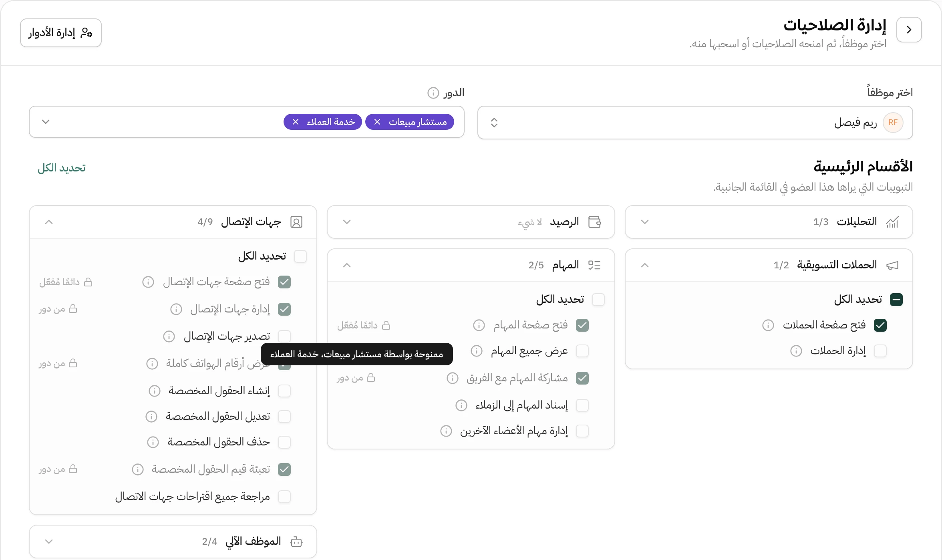Click the RF avatar of ريم فيصل
This screenshot has width=942, height=560.
(893, 123)
